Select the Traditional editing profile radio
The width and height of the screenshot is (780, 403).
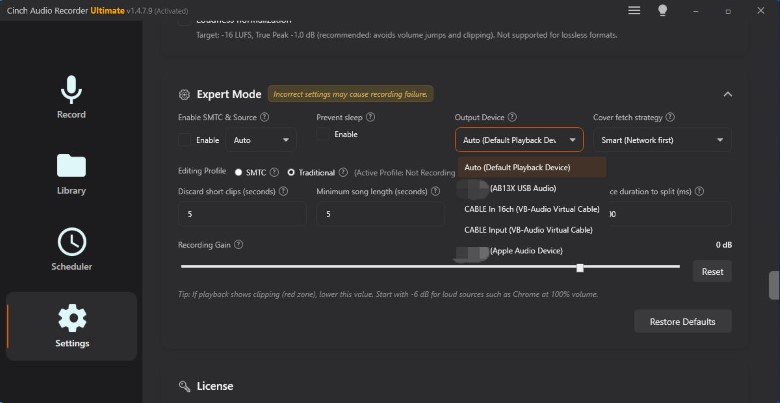(291, 173)
